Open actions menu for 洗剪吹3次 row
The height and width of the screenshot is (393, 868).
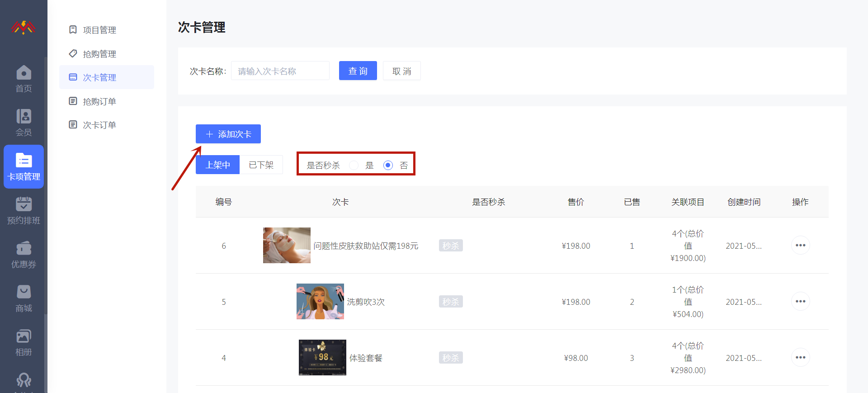click(800, 301)
